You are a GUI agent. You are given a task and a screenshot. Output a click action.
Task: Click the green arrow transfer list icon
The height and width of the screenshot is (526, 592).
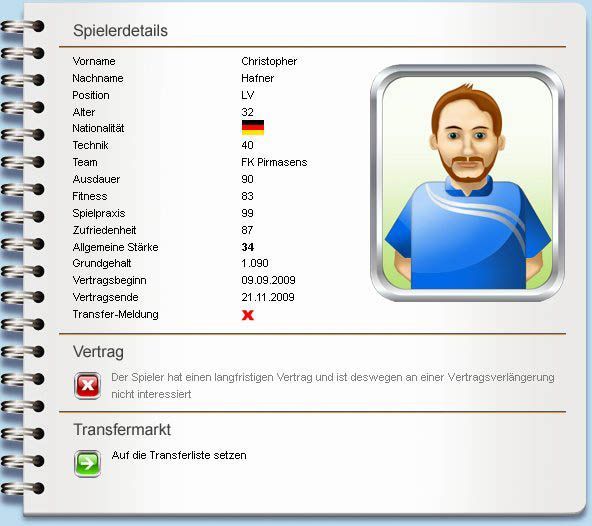[87, 463]
